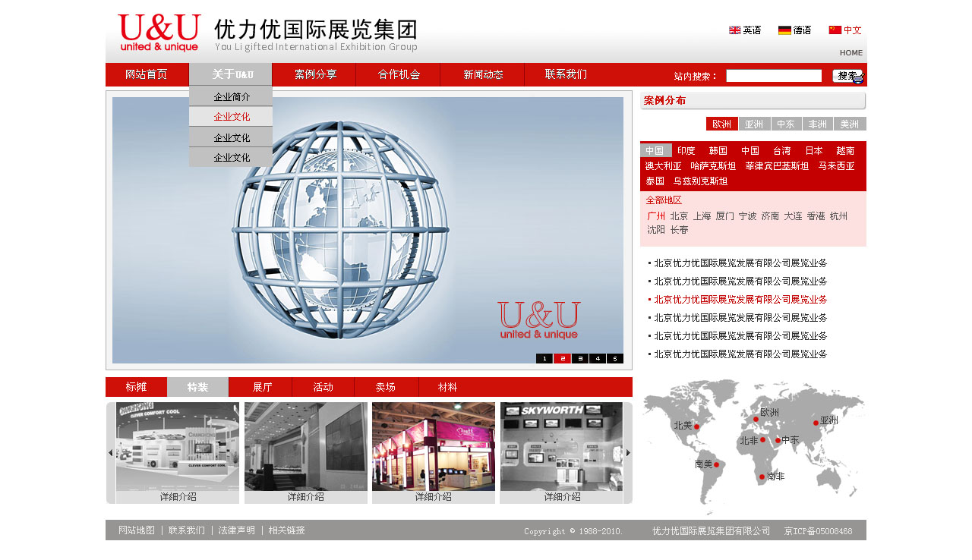Switch to 材料 tab
This screenshot has width=972, height=560.
tap(447, 387)
